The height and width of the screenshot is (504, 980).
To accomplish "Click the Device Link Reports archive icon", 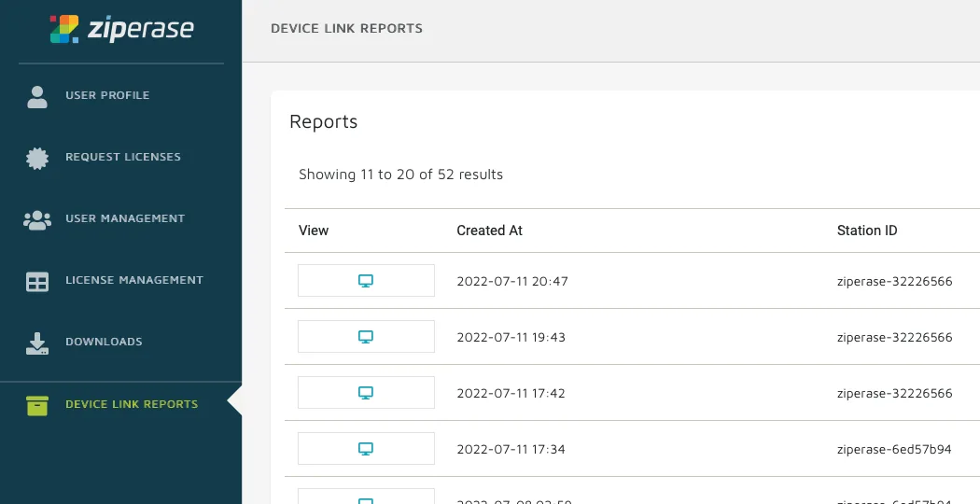I will 37,405.
